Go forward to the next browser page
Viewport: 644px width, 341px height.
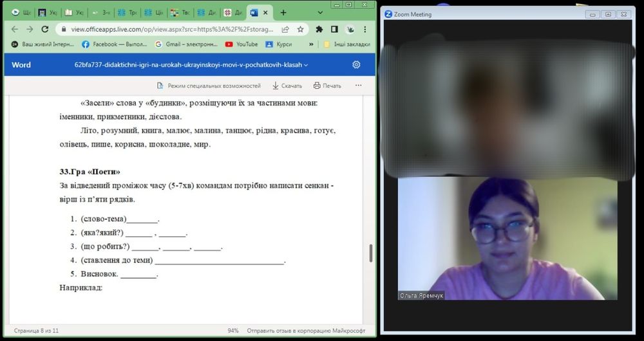30,29
